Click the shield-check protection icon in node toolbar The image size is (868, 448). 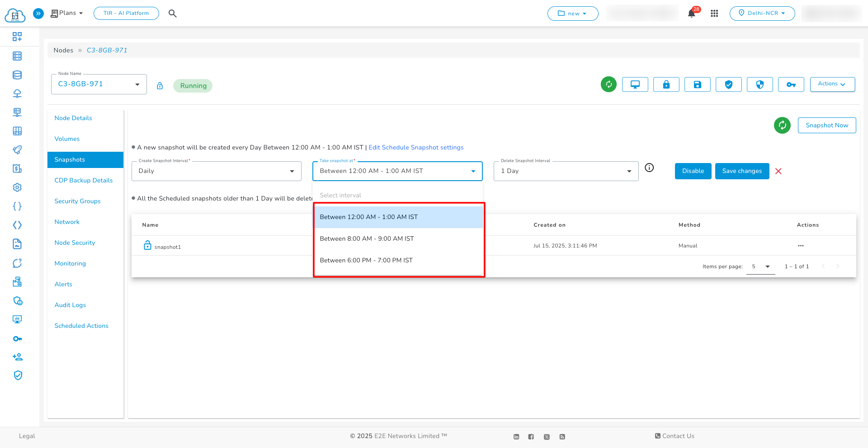728,84
